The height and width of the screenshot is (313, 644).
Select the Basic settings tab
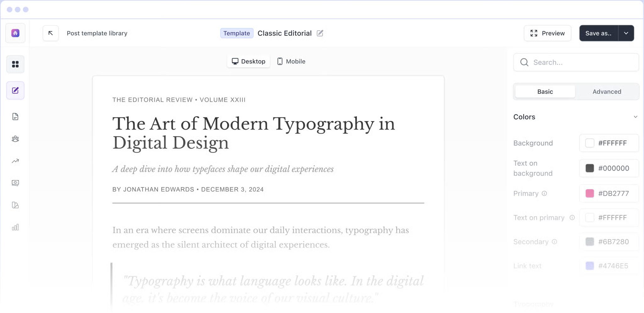pos(545,92)
